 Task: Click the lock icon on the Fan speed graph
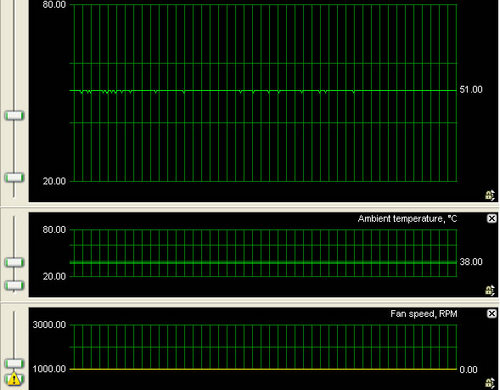pos(489,383)
